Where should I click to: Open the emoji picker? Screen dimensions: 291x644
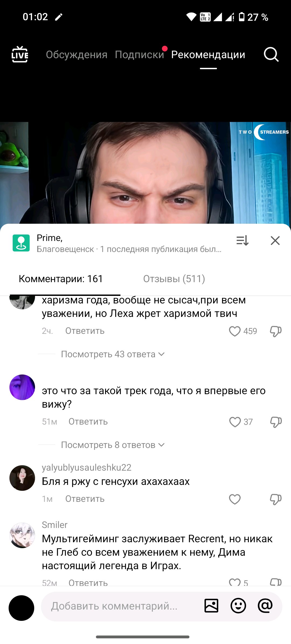(x=238, y=606)
